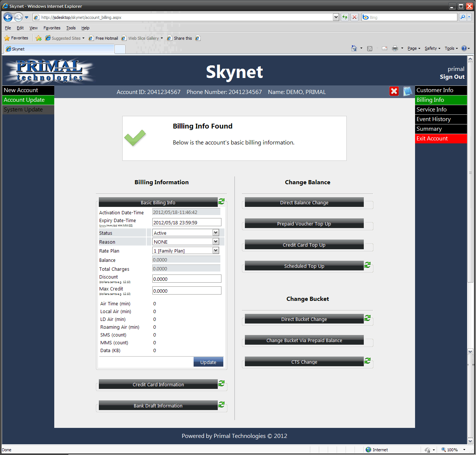This screenshot has height=455, width=476.
Task: Expand Scheduled Top Up panel
Action: [304, 266]
